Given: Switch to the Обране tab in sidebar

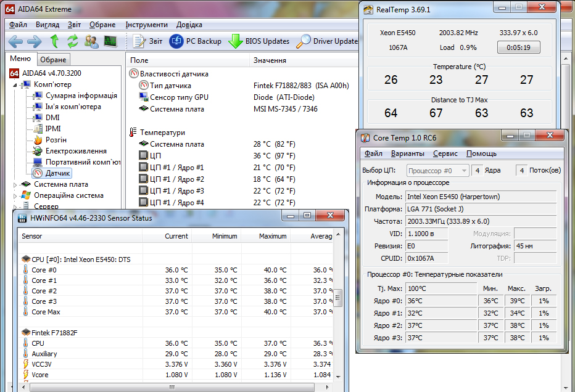Looking at the screenshot, I should pyautogui.click(x=53, y=60).
